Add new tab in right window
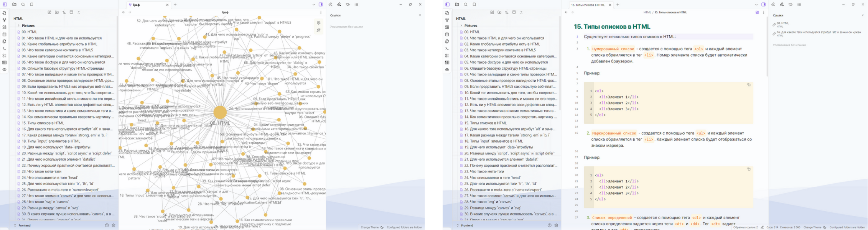The width and height of the screenshot is (868, 230). [618, 5]
